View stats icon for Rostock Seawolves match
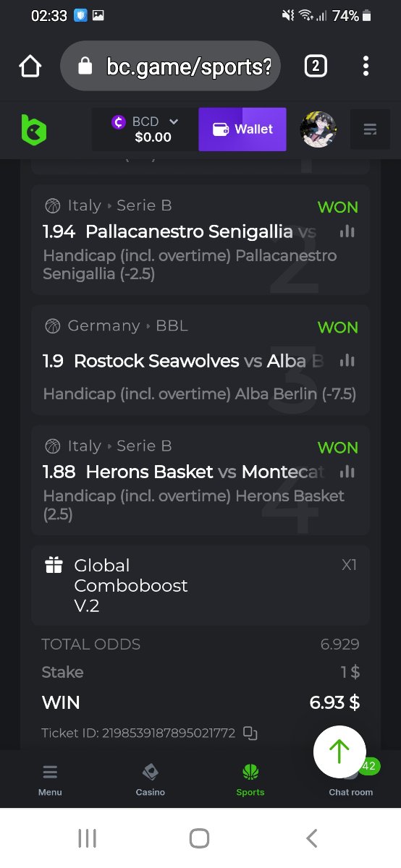 tap(347, 360)
